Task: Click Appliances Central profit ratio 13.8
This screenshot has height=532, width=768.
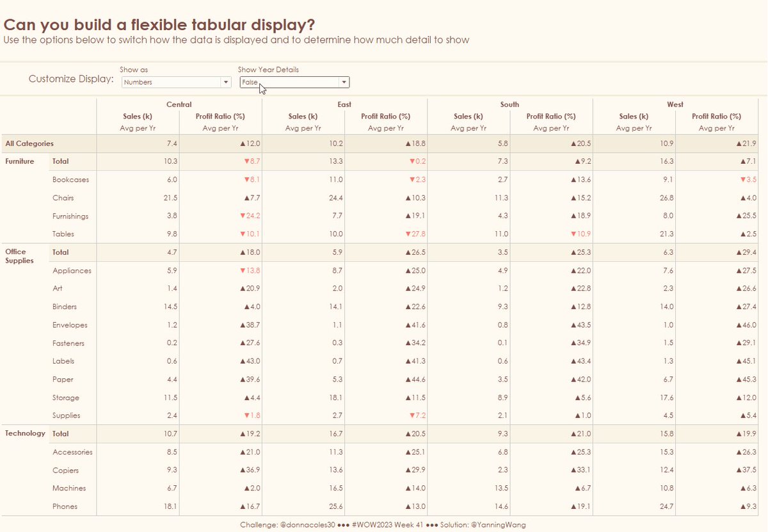Action: 250,271
